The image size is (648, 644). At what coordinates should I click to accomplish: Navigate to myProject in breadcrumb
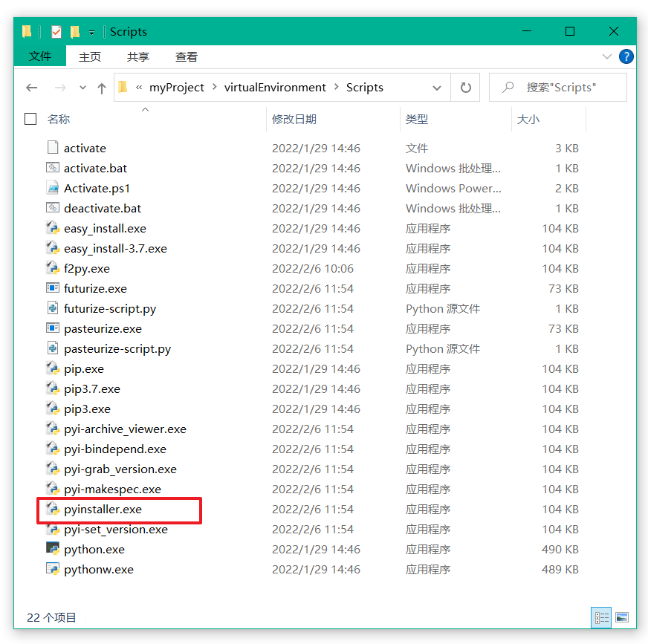click(x=176, y=88)
